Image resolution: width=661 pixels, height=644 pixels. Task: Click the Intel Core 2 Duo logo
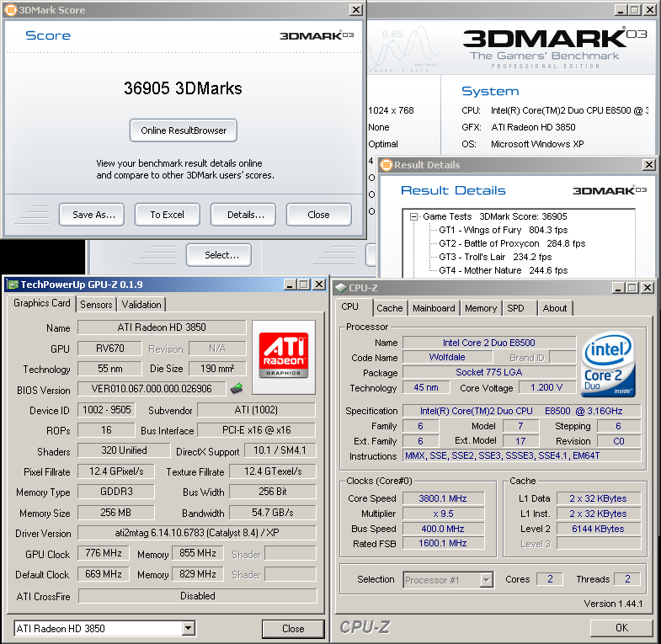608,365
